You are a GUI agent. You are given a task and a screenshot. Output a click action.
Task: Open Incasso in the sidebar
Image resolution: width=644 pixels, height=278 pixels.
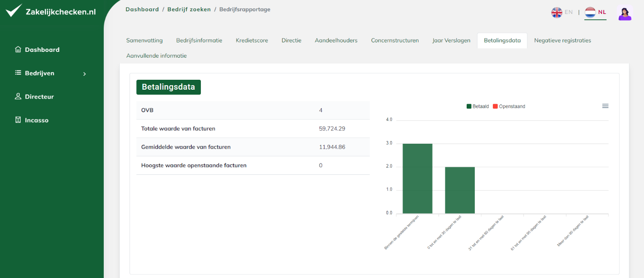(x=37, y=120)
